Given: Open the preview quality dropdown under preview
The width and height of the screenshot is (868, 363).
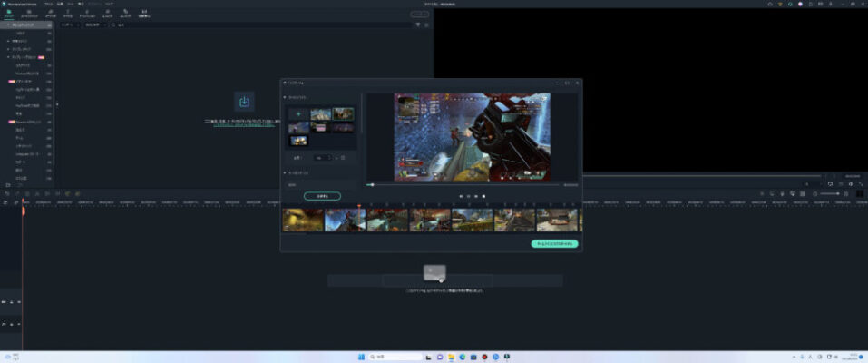Looking at the screenshot, I should click(x=812, y=184).
